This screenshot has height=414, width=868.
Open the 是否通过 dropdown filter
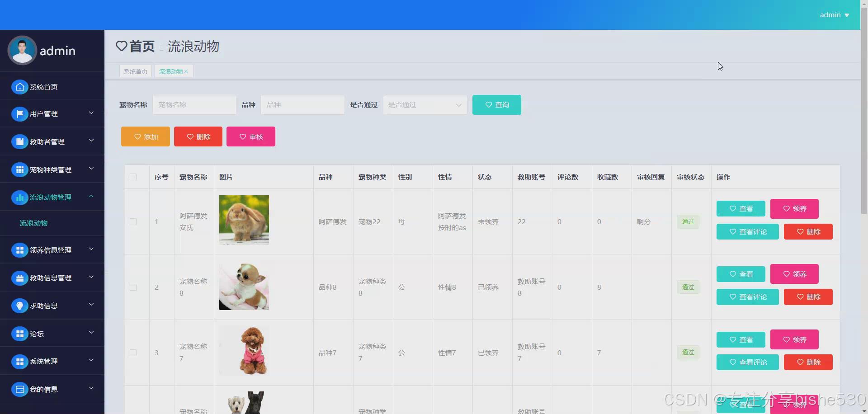tap(424, 105)
